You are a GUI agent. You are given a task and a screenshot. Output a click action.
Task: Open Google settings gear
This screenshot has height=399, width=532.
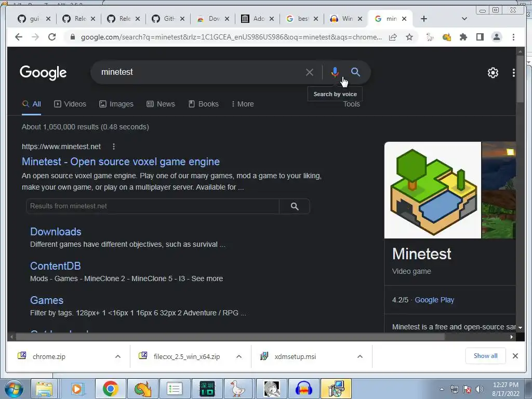[493, 73]
